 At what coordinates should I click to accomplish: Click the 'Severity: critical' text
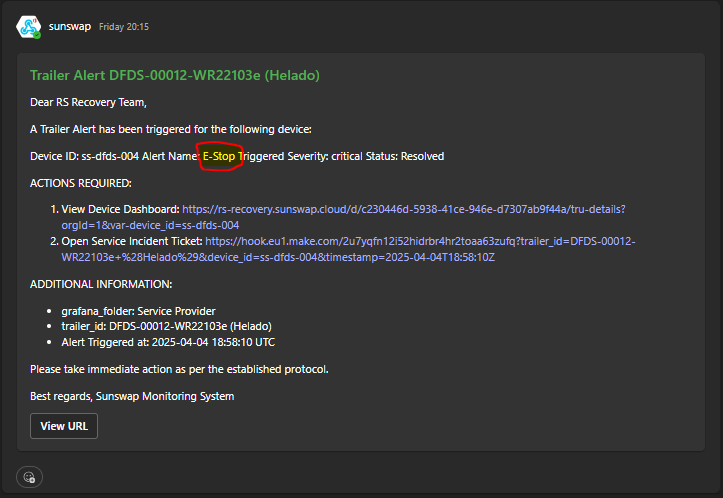[325, 156]
